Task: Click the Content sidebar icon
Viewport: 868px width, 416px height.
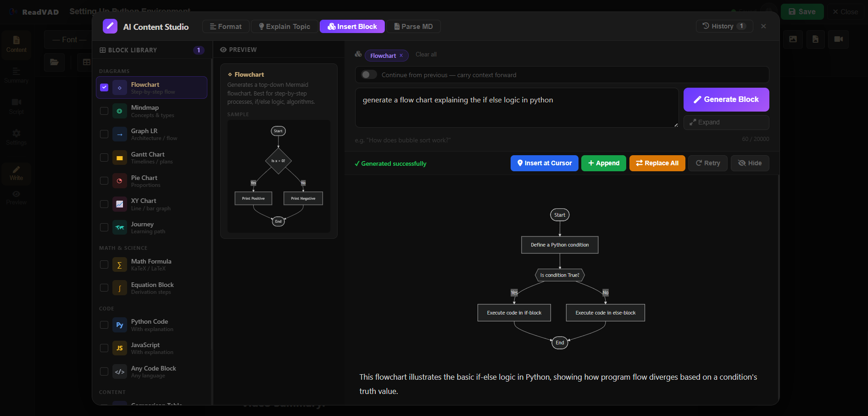Action: pyautogui.click(x=17, y=40)
